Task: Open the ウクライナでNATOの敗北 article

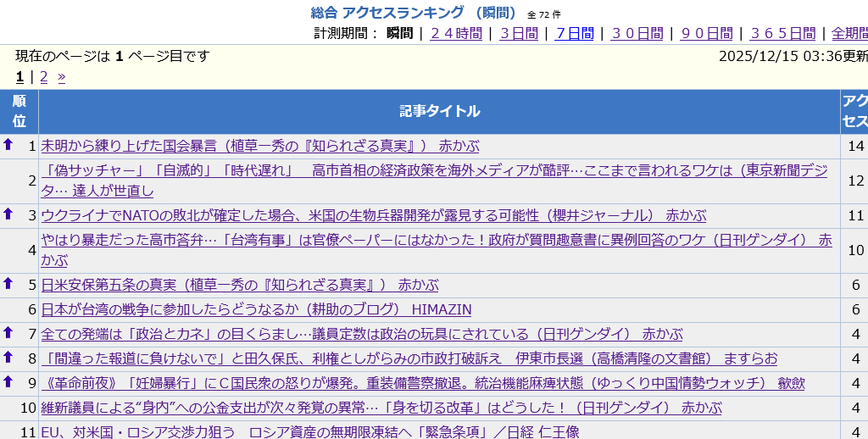Action: 373,215
